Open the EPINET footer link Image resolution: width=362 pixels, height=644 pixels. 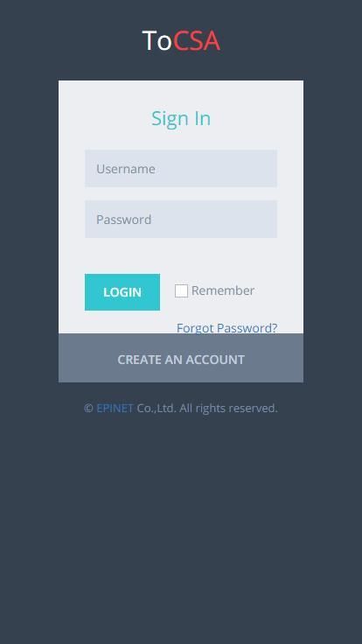[115, 409]
